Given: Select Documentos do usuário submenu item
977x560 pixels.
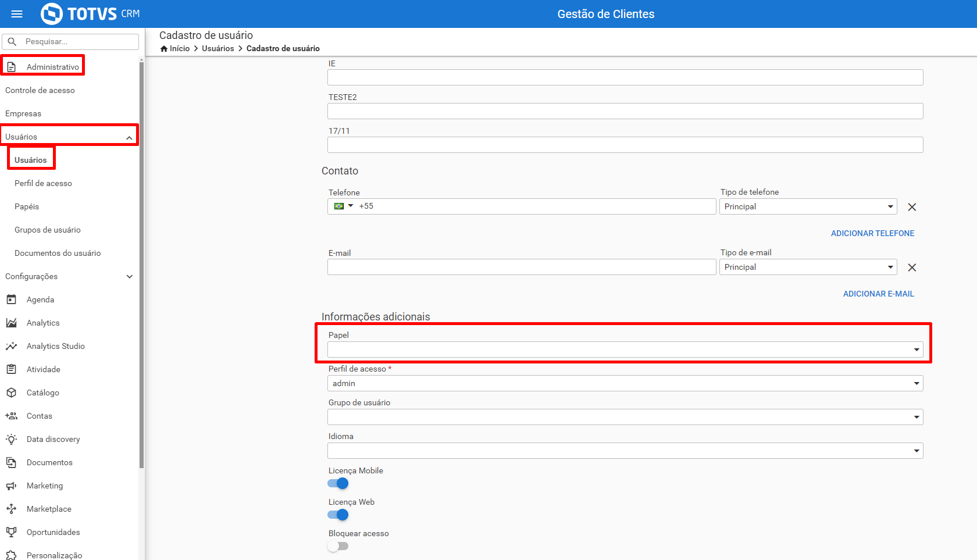Looking at the screenshot, I should pos(58,253).
